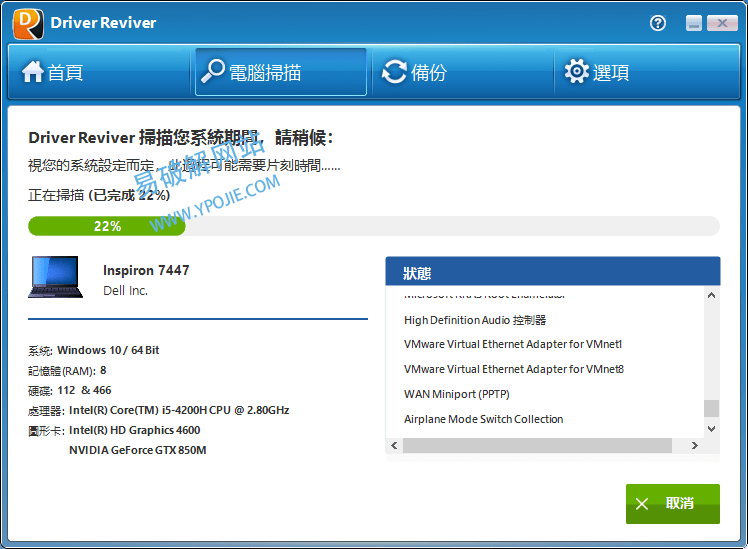Select 'VMware Virtual Ethernet Adapter for VMnet8'
Viewport: 748px width, 549px height.
pyautogui.click(x=514, y=369)
